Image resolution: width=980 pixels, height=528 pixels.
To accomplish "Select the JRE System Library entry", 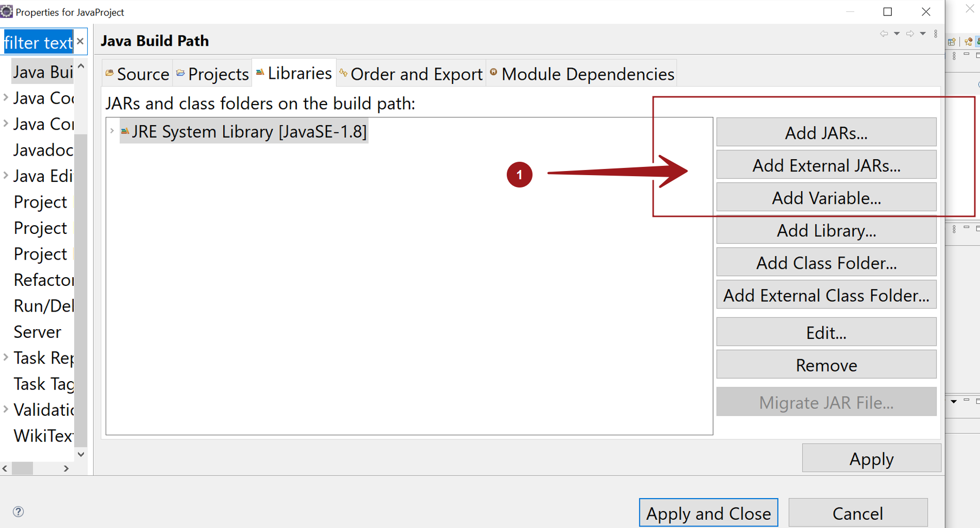I will click(x=248, y=132).
